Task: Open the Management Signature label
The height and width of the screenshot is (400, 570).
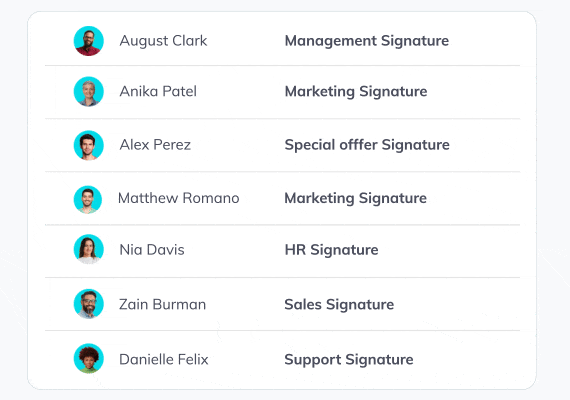Action: tap(367, 41)
